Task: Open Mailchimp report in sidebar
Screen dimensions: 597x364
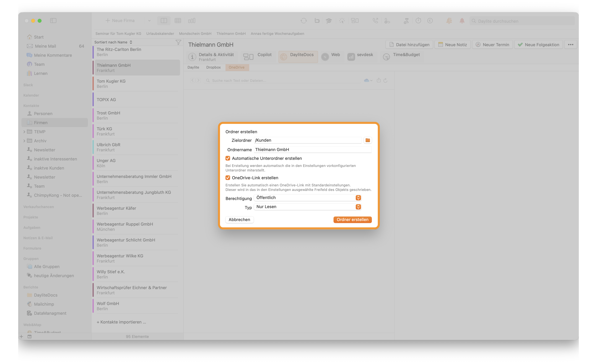Action: coord(44,304)
